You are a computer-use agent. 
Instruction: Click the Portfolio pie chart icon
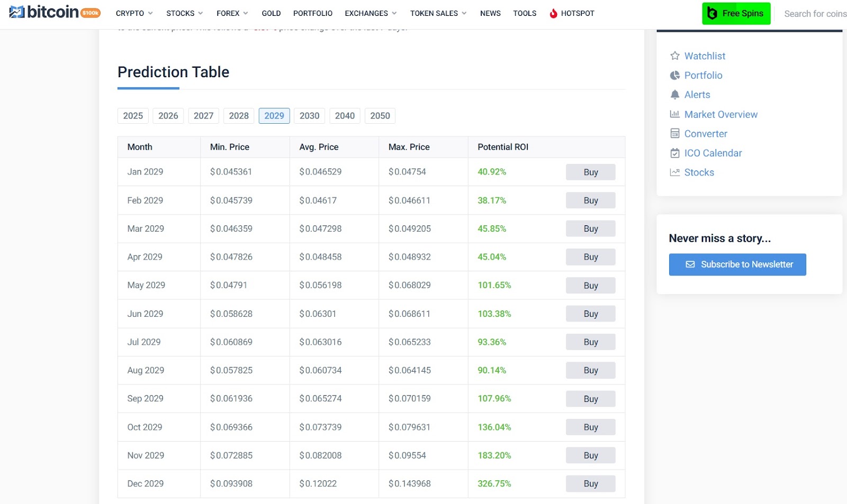click(x=674, y=76)
